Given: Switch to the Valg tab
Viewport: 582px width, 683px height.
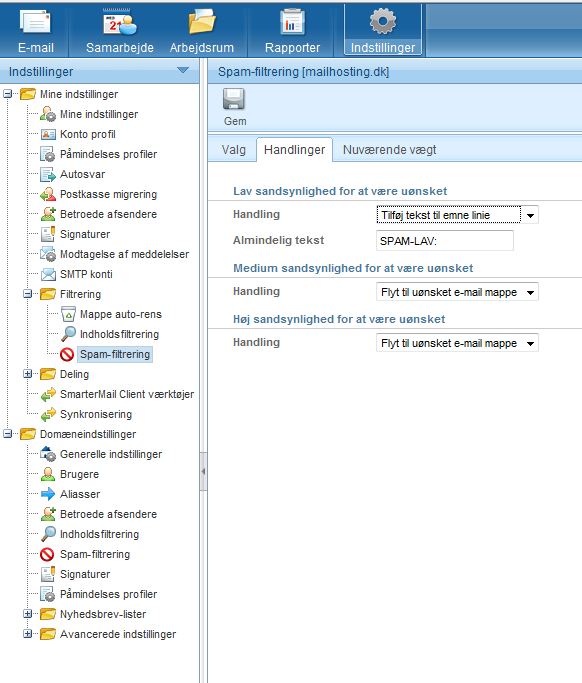Looking at the screenshot, I should pos(233,150).
